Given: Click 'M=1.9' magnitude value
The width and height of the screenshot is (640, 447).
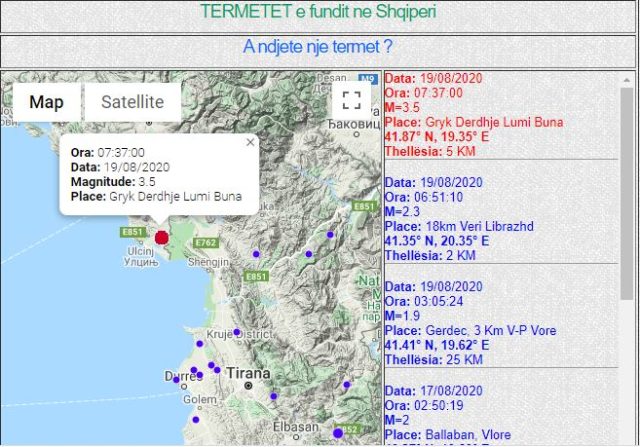Looking at the screenshot, I should point(402,316).
